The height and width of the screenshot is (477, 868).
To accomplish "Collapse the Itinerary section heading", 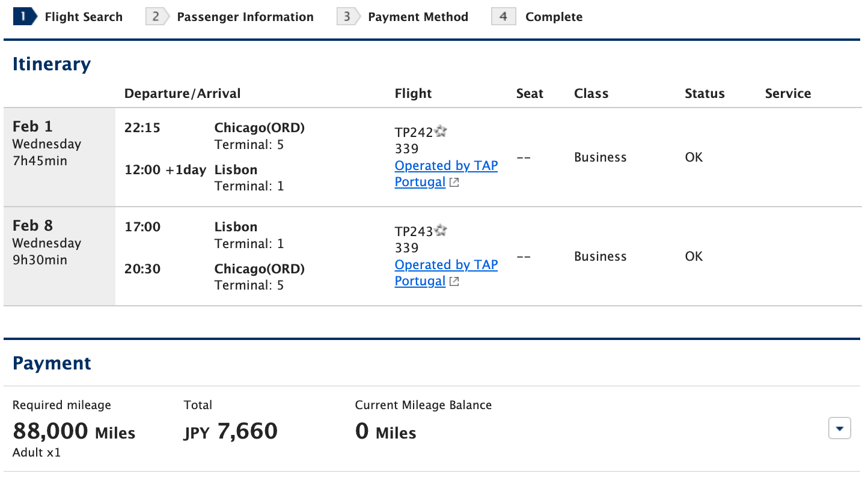I will [x=52, y=64].
